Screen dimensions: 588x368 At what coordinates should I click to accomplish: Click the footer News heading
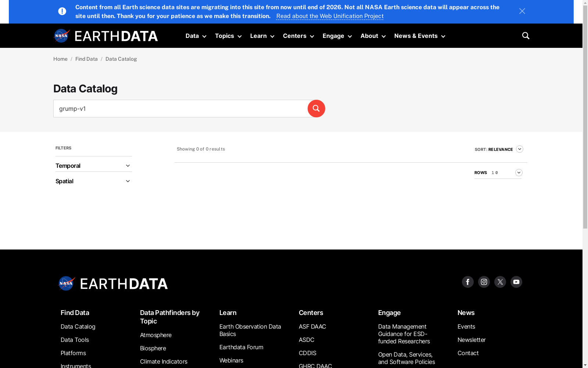point(466,312)
